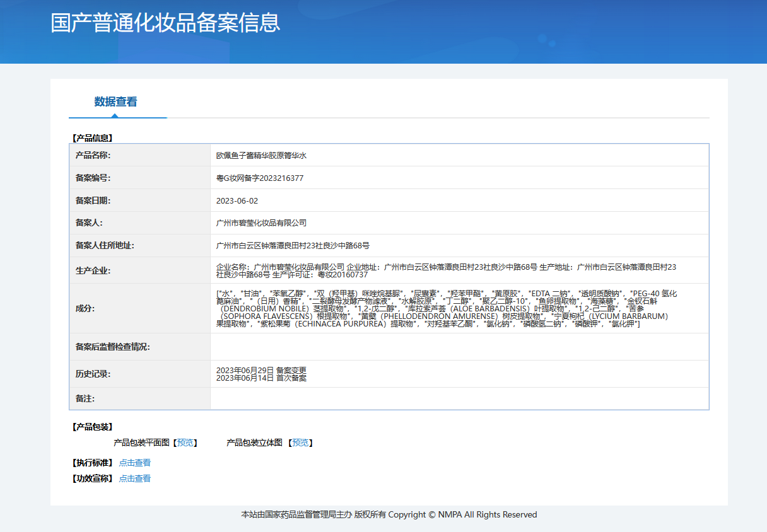
Task: Click the 2023年06月29日 备案变更 history entry
Action: coord(261,370)
